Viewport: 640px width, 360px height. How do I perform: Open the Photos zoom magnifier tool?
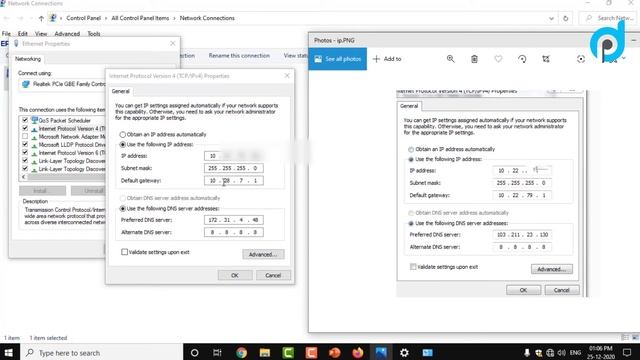point(451,59)
